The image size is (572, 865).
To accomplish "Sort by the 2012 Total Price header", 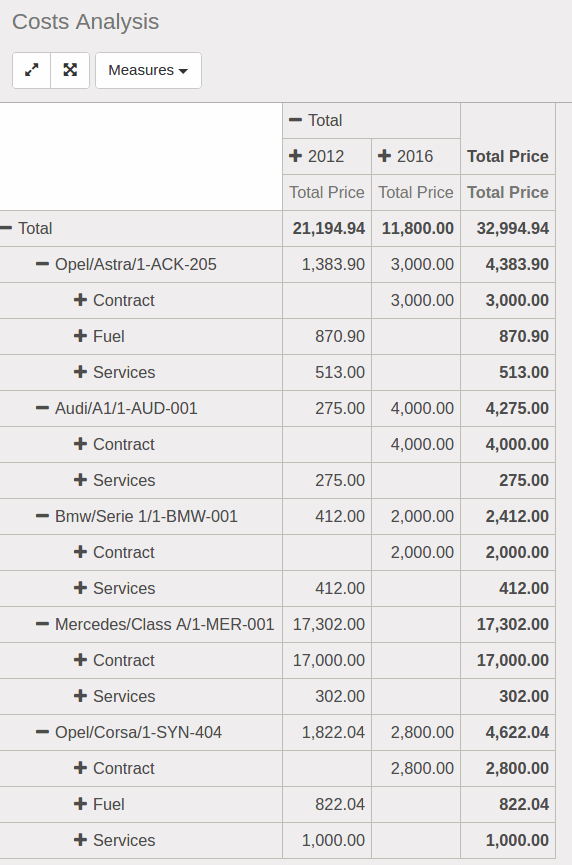I will (327, 192).
